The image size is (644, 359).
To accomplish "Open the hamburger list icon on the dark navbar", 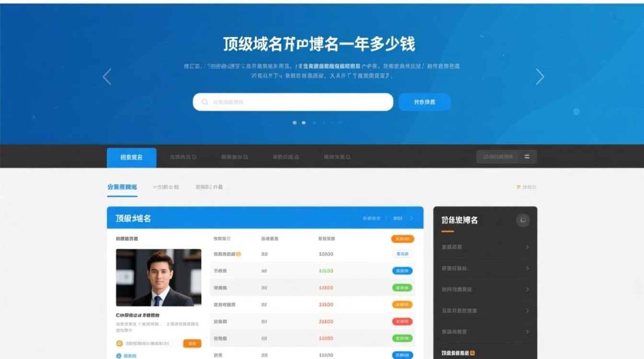I will (527, 157).
